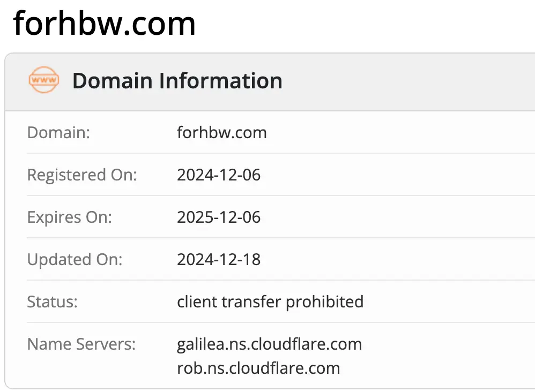Click galilea.ns.cloudflare.com name server
The width and height of the screenshot is (535, 392).
pos(269,344)
